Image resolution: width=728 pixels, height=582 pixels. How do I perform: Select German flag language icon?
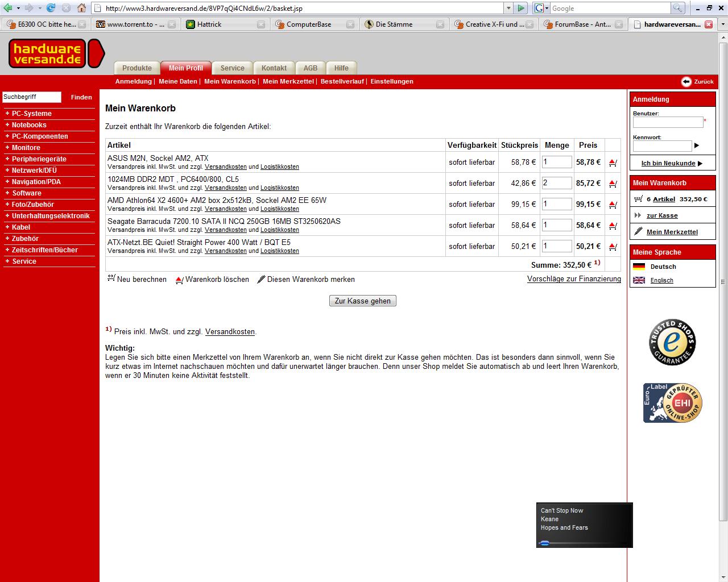(639, 267)
